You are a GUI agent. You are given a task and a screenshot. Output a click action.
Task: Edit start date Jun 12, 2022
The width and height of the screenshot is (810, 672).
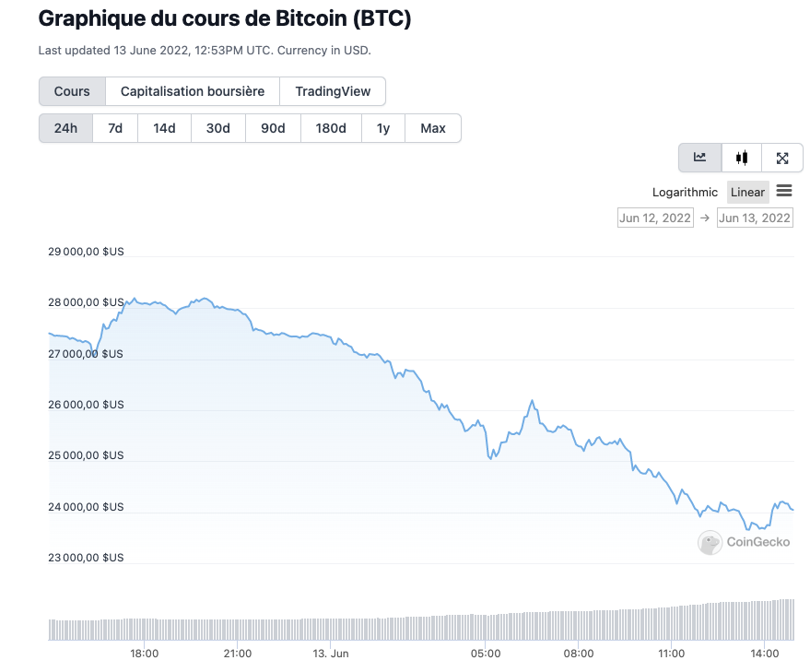tap(655, 218)
